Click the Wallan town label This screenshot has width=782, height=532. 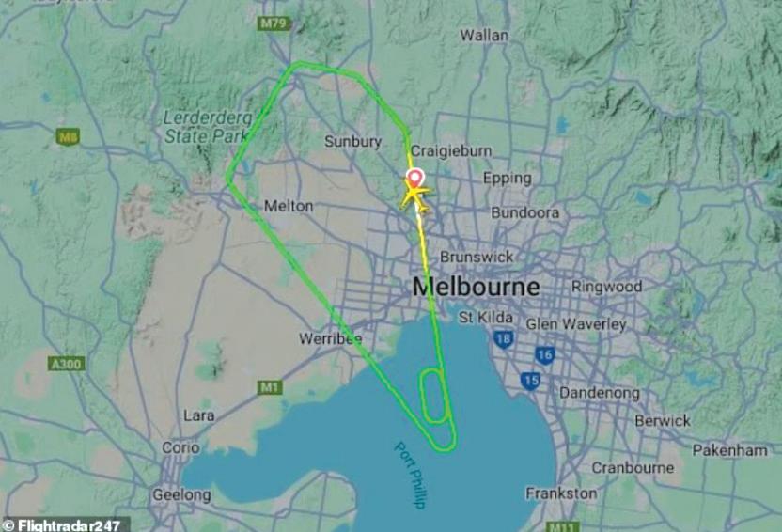coord(484,36)
